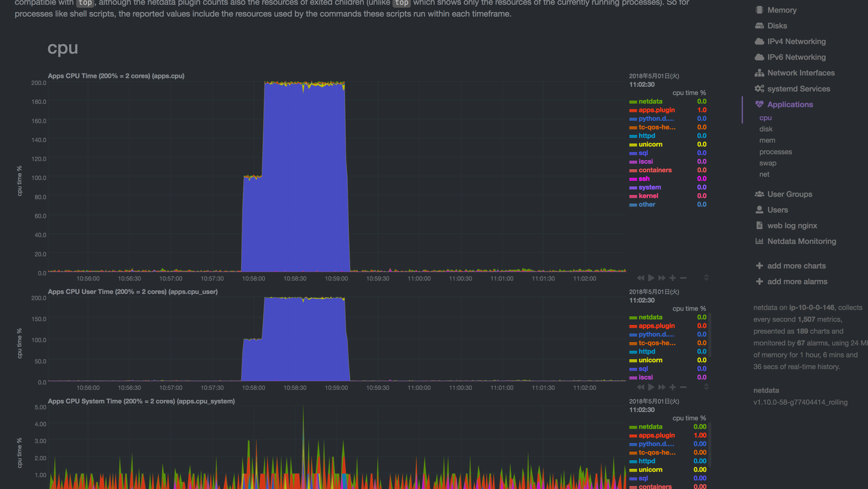Expand the IPv6 Networking section
Image resolution: width=868 pixels, height=489 pixels.
[x=796, y=57]
